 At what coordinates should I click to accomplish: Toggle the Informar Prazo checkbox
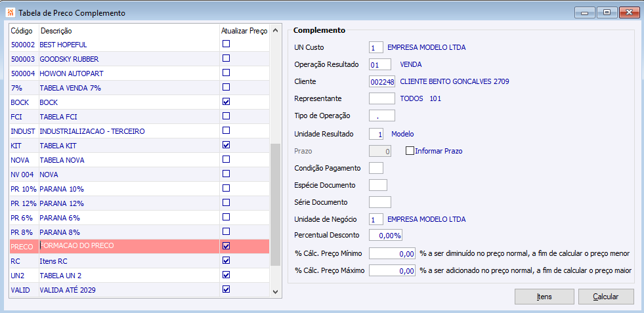[x=410, y=150]
